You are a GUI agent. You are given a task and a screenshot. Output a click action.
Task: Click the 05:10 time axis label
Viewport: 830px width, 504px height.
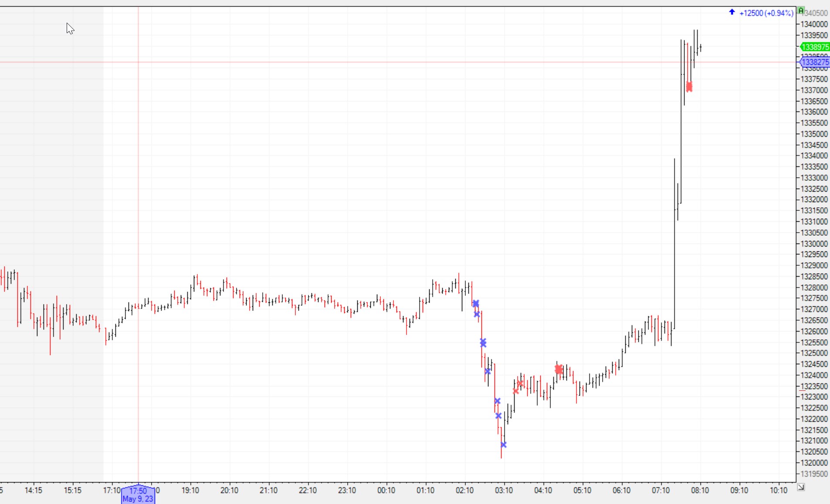click(x=582, y=490)
